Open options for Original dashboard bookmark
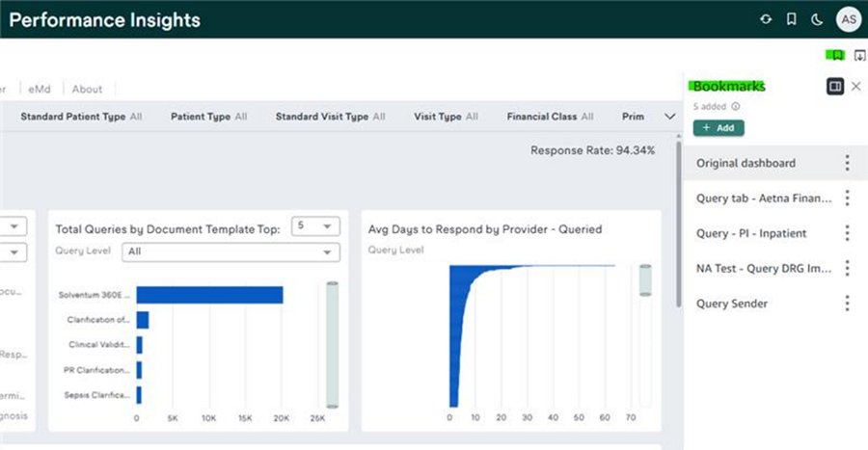Viewport: 868px width, 450px height. click(847, 163)
